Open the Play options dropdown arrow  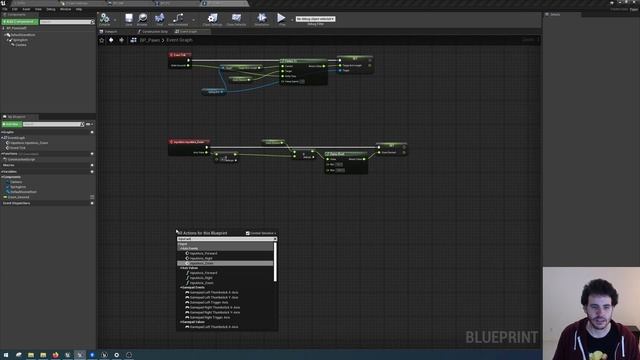(x=291, y=19)
